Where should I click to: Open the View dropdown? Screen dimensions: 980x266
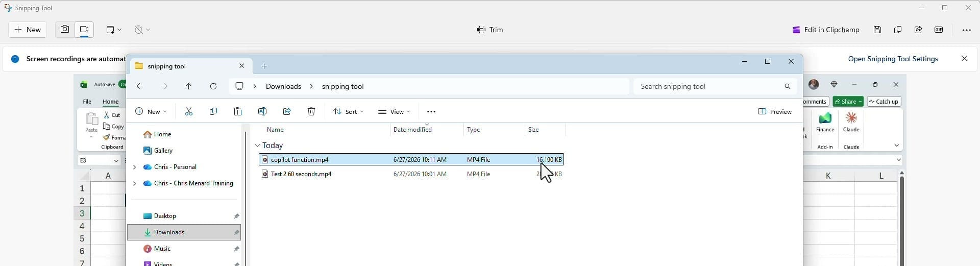pyautogui.click(x=394, y=111)
